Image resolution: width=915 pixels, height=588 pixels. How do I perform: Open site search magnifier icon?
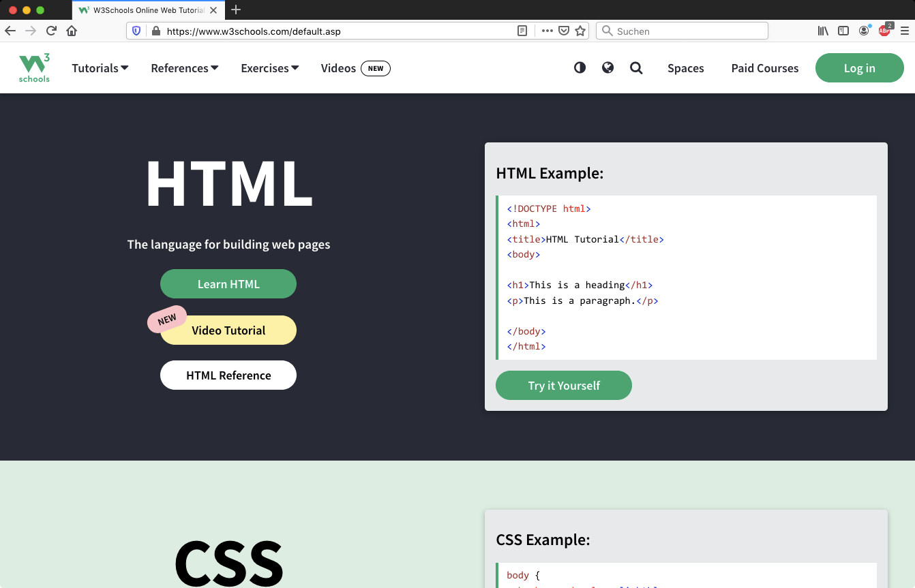(x=636, y=68)
